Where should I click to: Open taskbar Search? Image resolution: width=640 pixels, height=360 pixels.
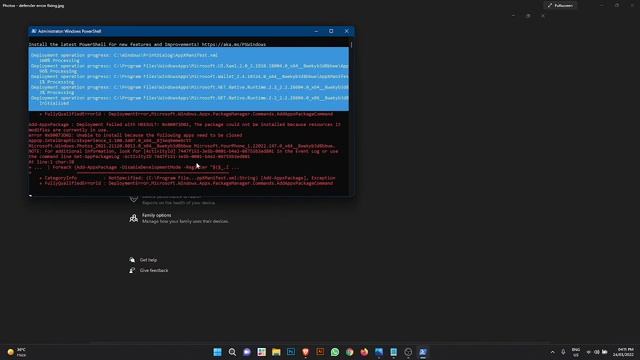pyautogui.click(x=232, y=352)
